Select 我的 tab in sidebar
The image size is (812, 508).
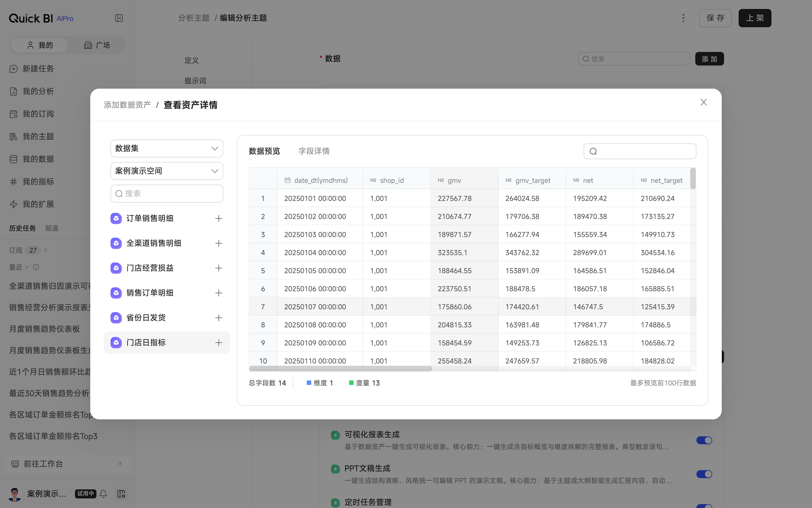(x=39, y=45)
